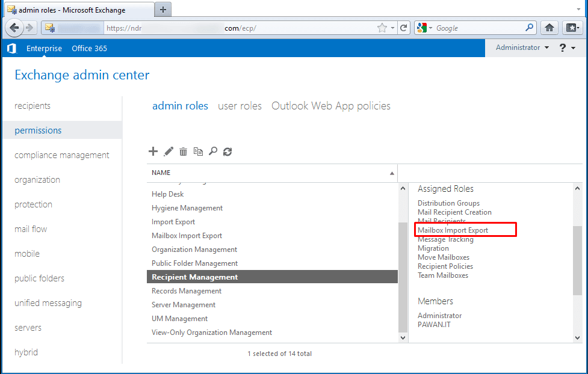Open the bookmarks menu icon

coord(572,28)
